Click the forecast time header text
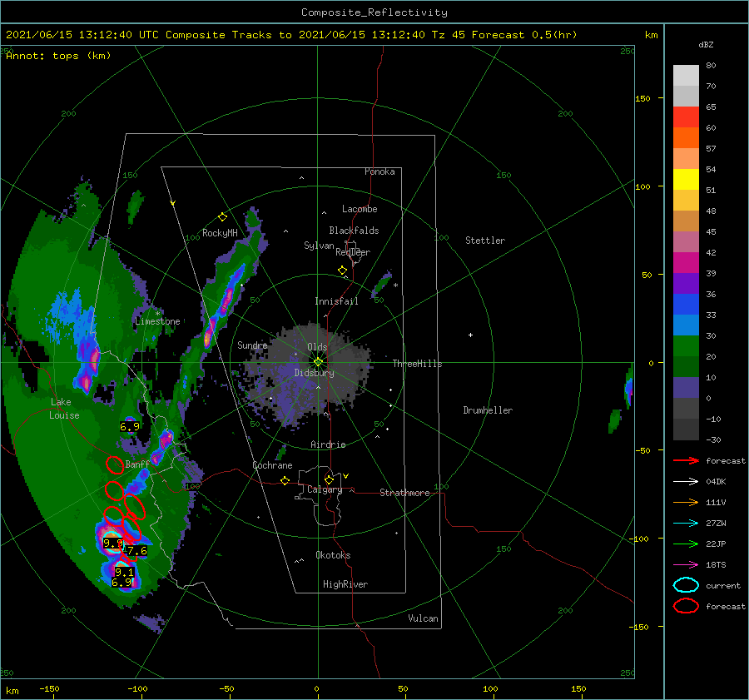 [291, 35]
